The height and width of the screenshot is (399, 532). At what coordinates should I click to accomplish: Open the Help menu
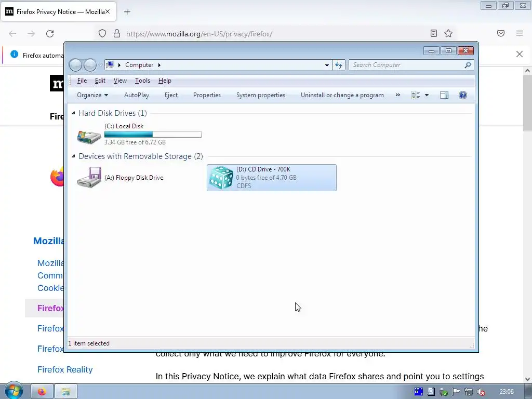pyautogui.click(x=165, y=81)
